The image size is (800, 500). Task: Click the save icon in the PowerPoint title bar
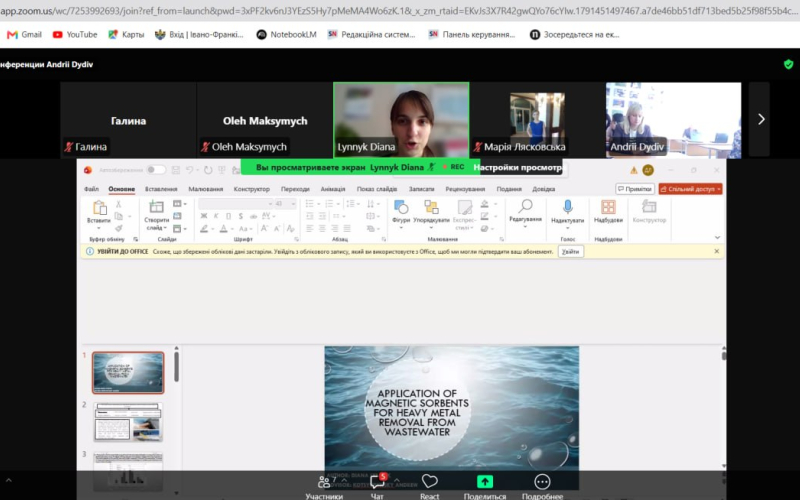(176, 169)
